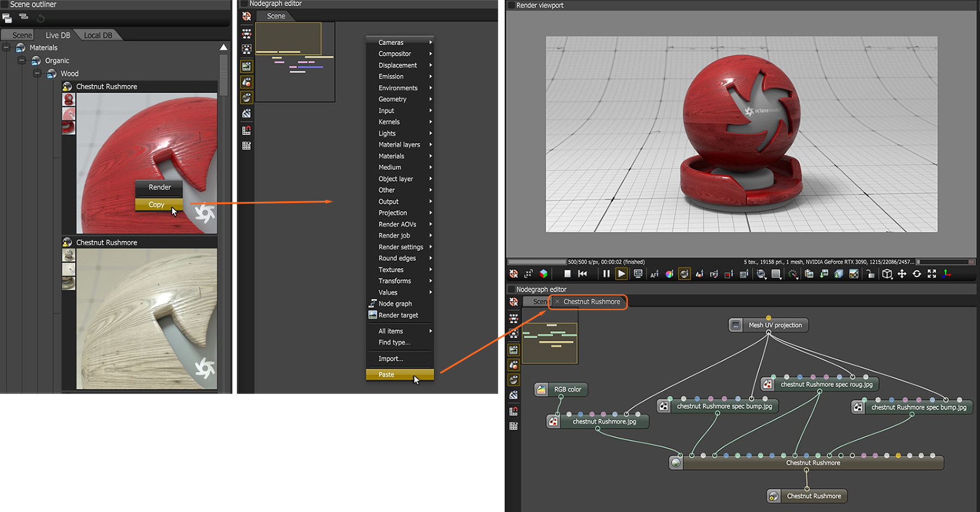Click the scroll-up triangle in Scene outliner
Screen dimensions: 980x512
(223, 47)
